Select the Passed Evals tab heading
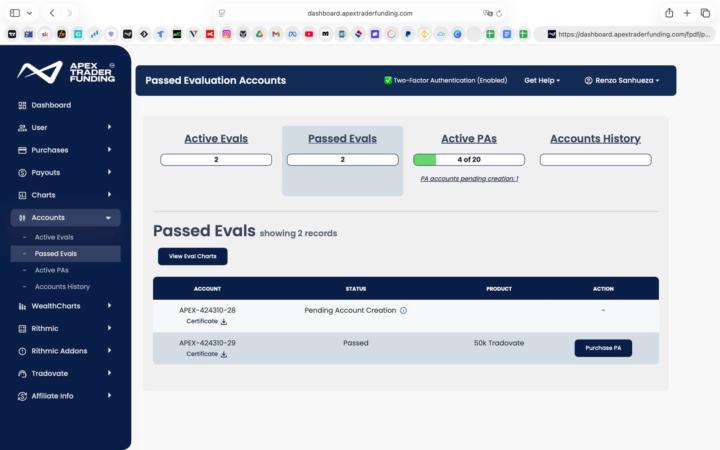This screenshot has width=720, height=450. 342,139
